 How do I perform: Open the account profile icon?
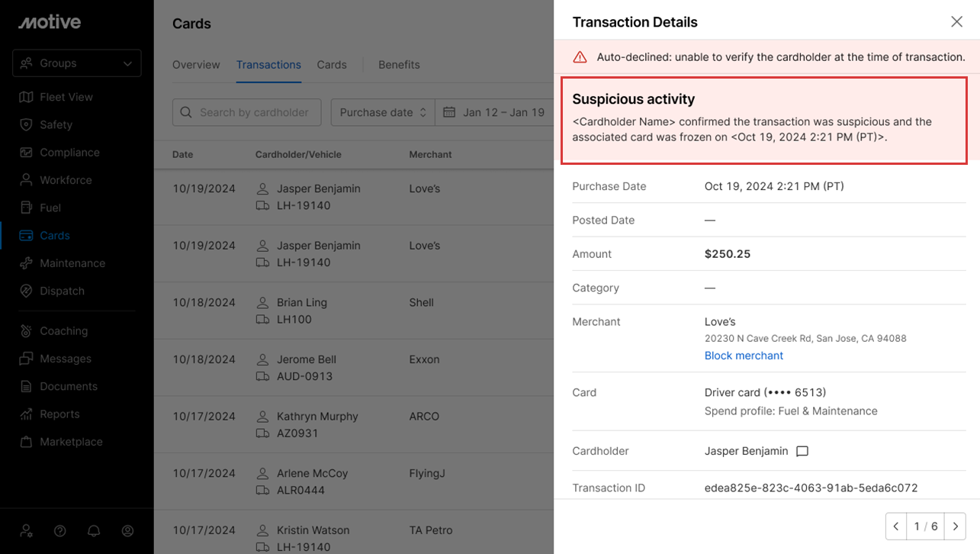[128, 530]
